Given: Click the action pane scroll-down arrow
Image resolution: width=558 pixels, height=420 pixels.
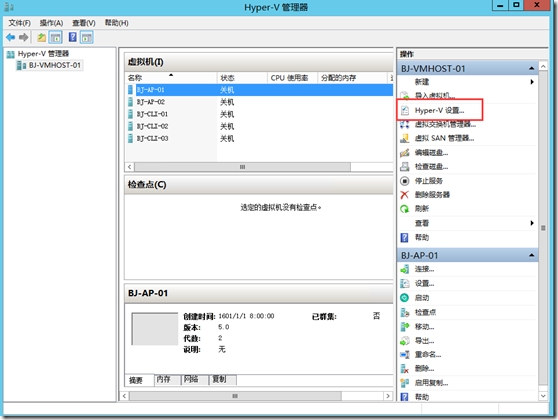Looking at the screenshot, I should (x=543, y=396).
